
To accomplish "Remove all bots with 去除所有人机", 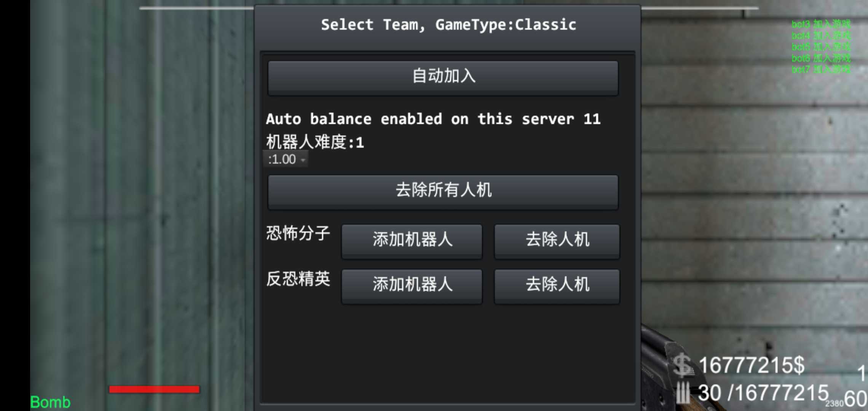I will 443,192.
